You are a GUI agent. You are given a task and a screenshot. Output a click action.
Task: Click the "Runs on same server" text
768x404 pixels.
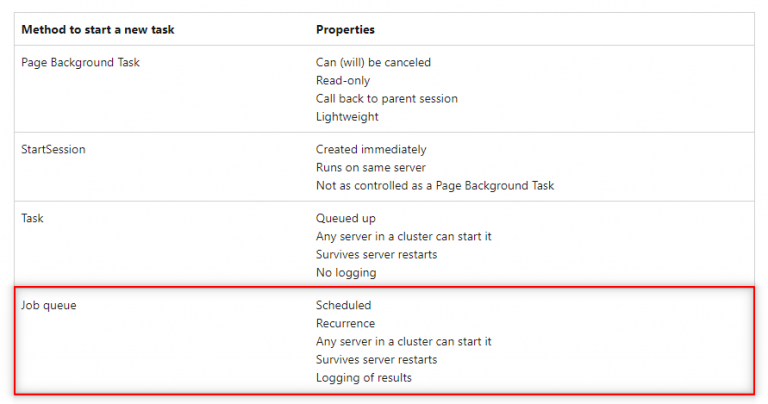tap(369, 167)
